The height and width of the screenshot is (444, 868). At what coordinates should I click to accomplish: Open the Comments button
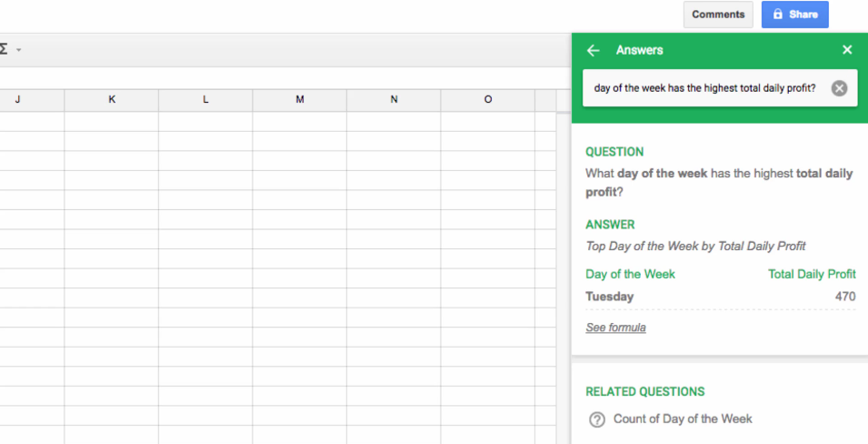[717, 15]
